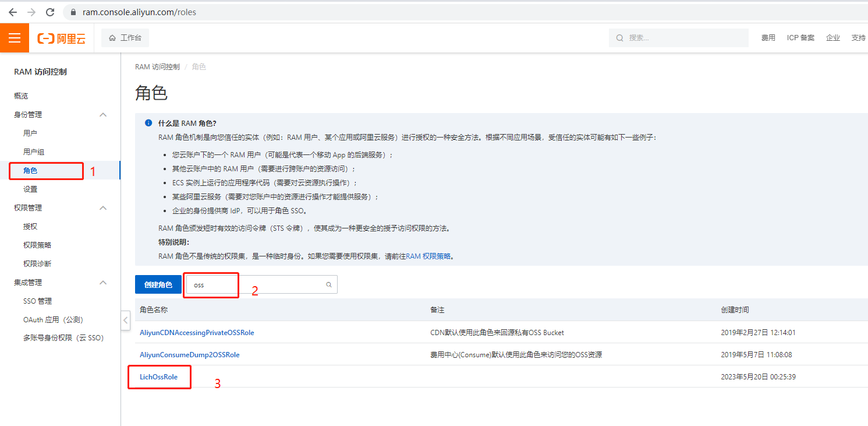Click the 2019年2月27日 12:14:01 date cell

click(758, 332)
